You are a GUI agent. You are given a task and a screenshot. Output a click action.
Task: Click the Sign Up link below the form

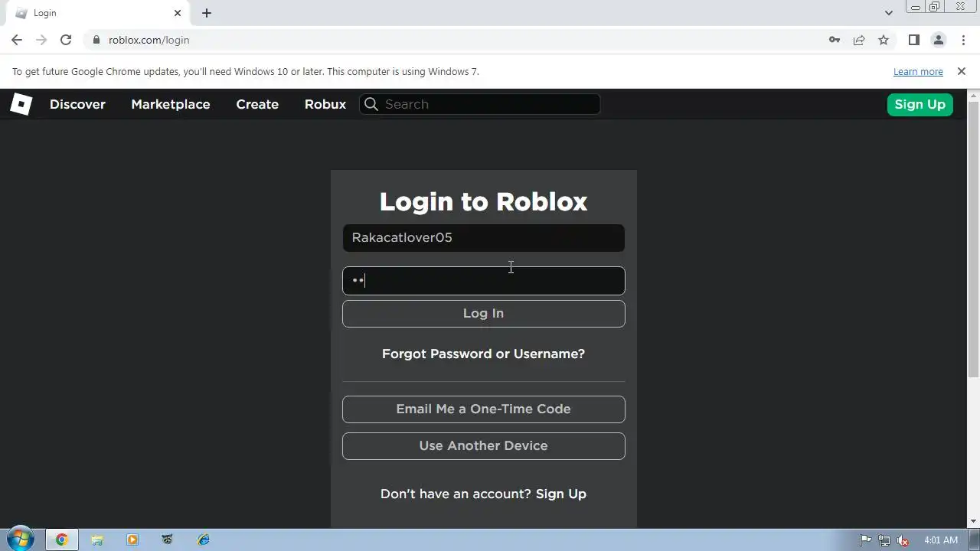pos(561,494)
